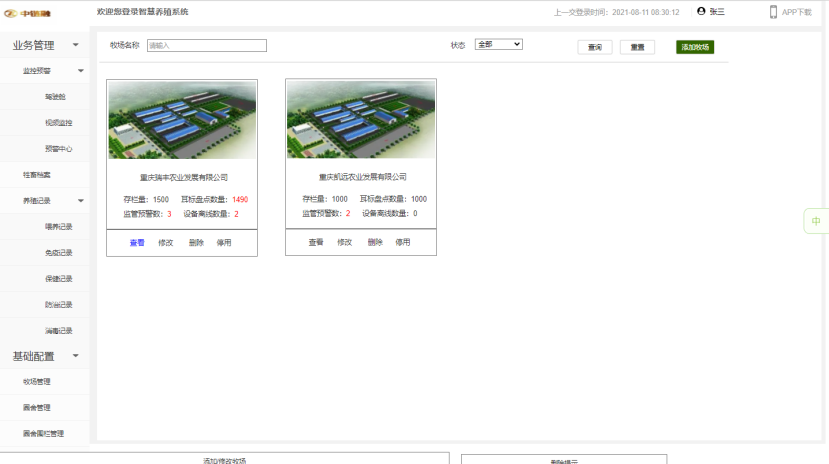The image size is (829, 464).
Task: Click the 存栏量 1500 value
Action: point(161,199)
